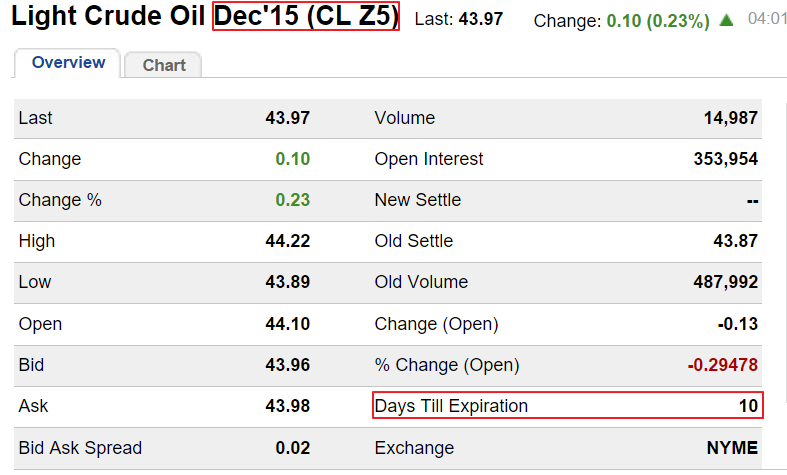Switch to the Chart tab
Screen dimensions: 787x475
tap(164, 65)
